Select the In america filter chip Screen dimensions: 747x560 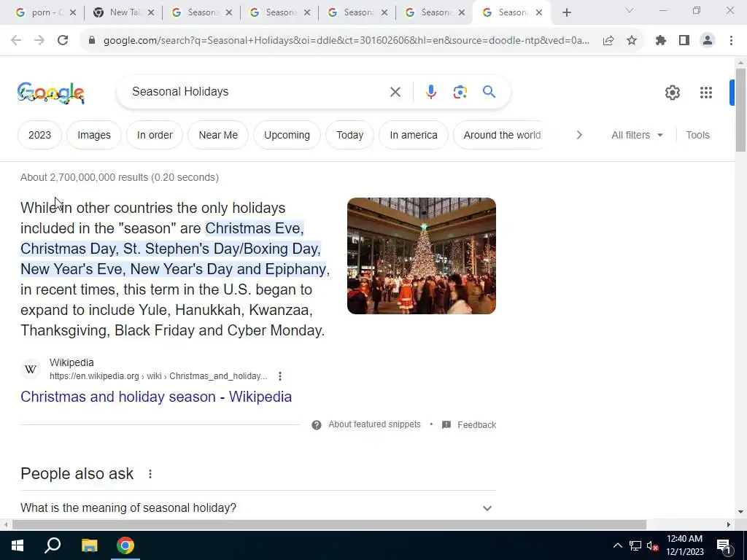tap(414, 135)
